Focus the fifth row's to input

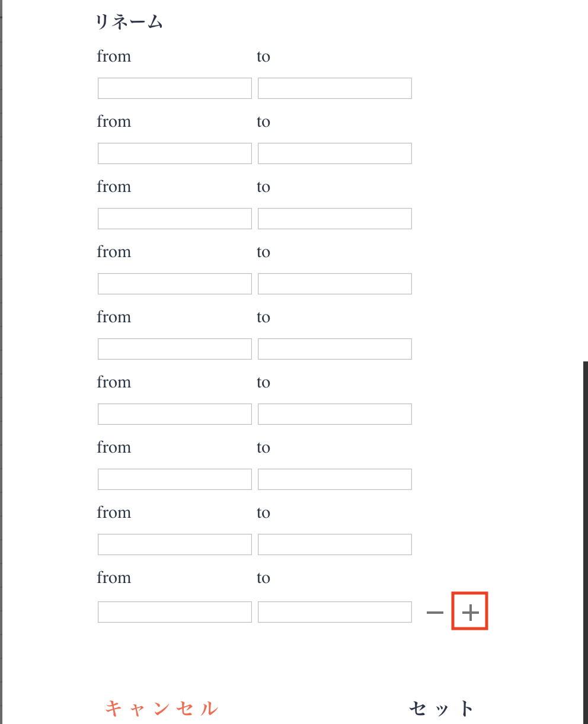pyautogui.click(x=335, y=349)
